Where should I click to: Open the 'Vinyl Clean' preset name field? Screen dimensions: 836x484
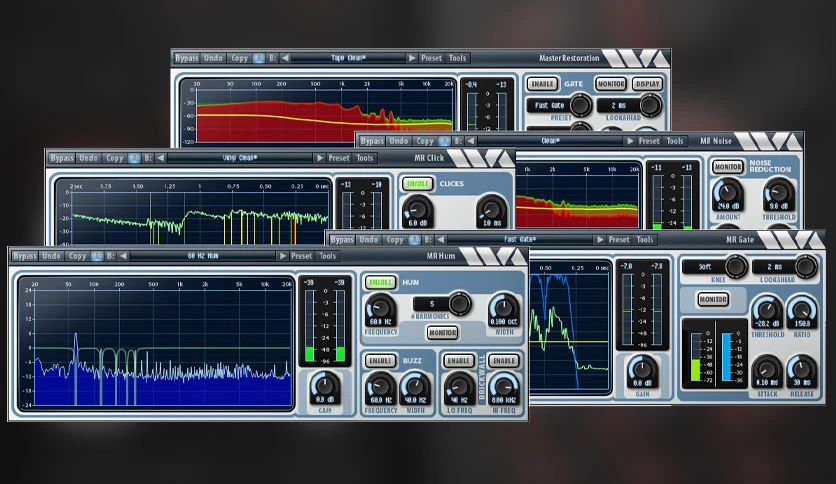tap(240, 158)
